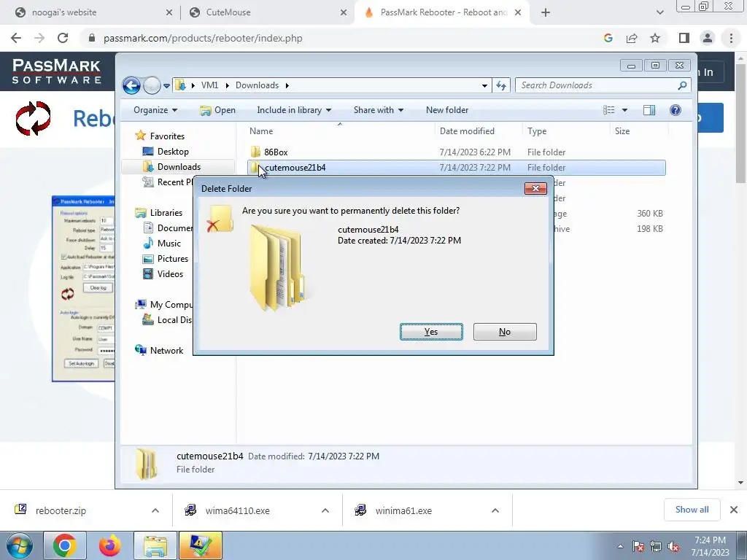This screenshot has width=747, height=560.
Task: Reload the PassMark page
Action: click(63, 38)
